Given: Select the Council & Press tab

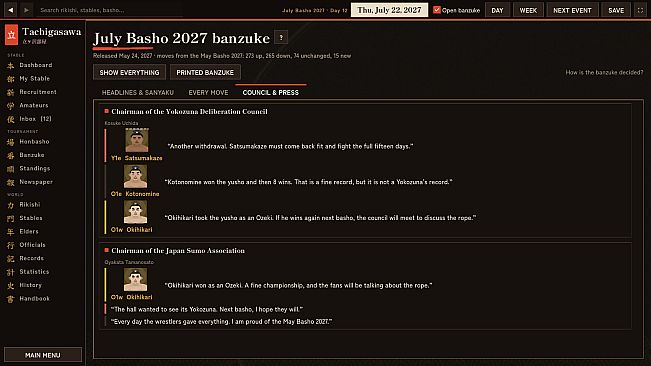Looking at the screenshot, I should coord(271,93).
